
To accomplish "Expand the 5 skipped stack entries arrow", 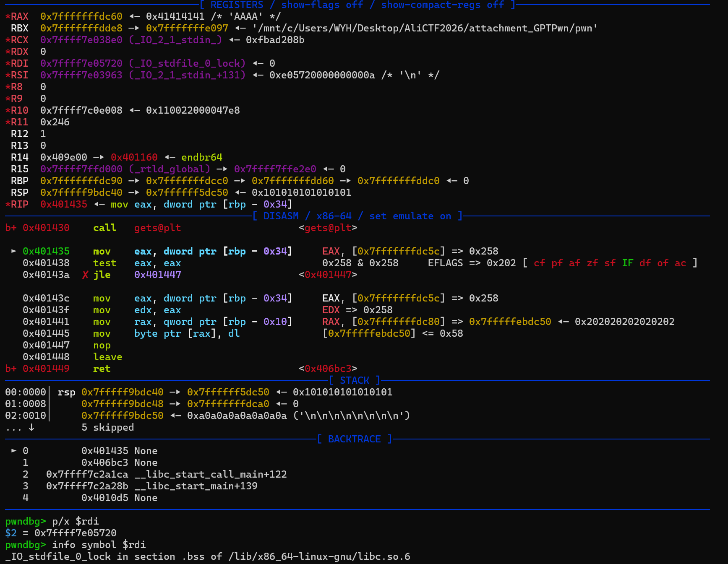I will pos(31,428).
